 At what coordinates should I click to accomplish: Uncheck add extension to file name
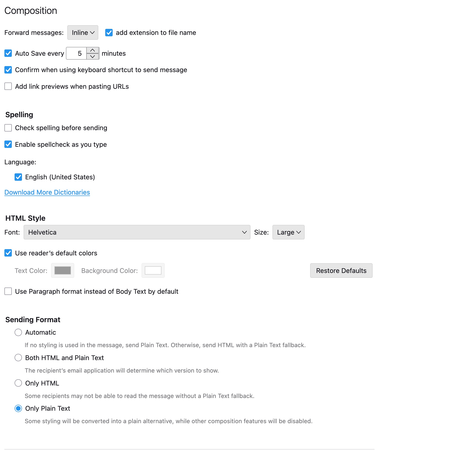pyautogui.click(x=109, y=33)
